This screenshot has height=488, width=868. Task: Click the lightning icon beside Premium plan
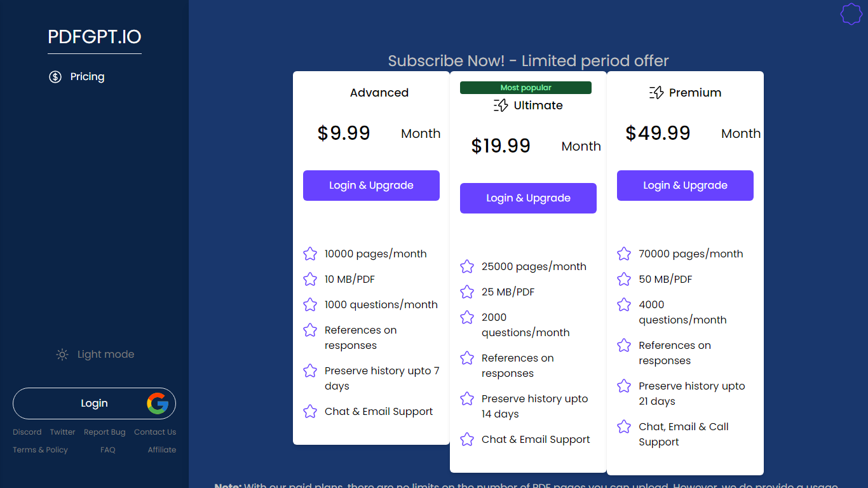(x=656, y=93)
